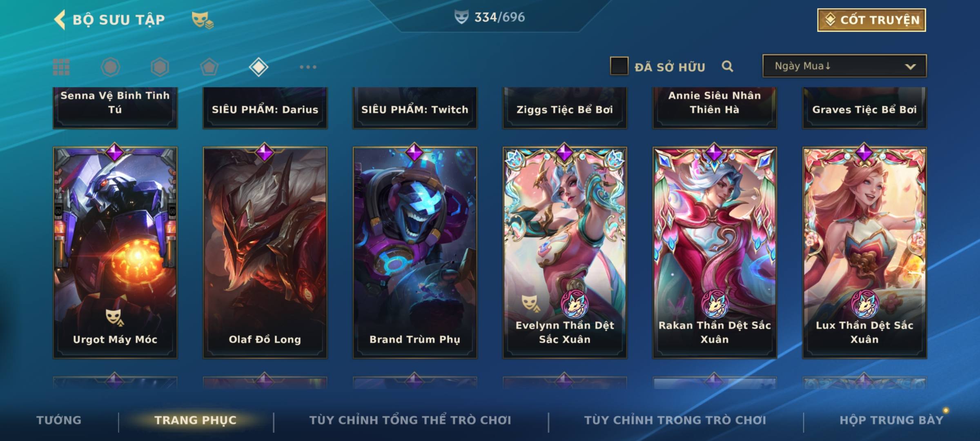Select the second hexagon rarity filter
980x441 pixels.
click(160, 67)
